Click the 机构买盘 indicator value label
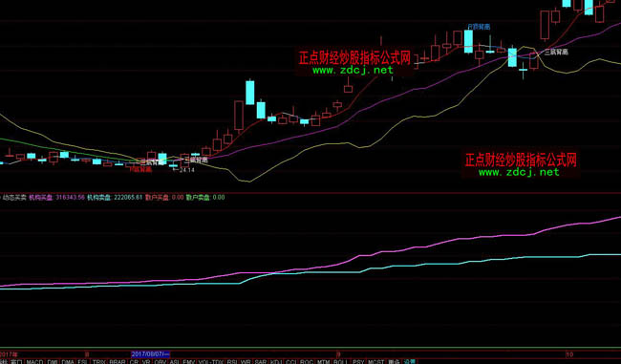 click(x=57, y=197)
